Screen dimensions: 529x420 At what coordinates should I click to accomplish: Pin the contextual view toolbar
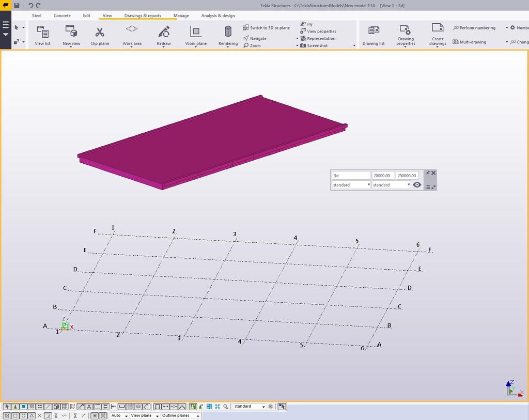coord(428,173)
